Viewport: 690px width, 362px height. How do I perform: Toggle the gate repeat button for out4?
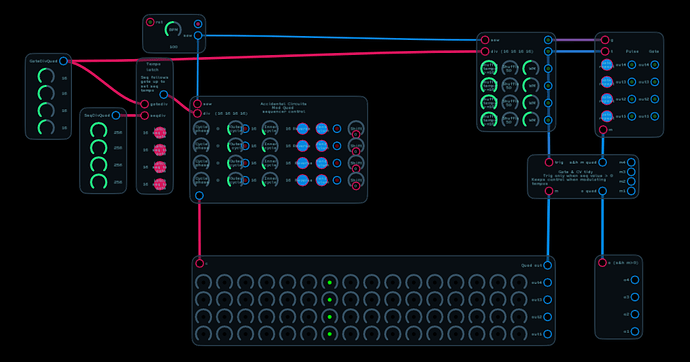(x=607, y=65)
